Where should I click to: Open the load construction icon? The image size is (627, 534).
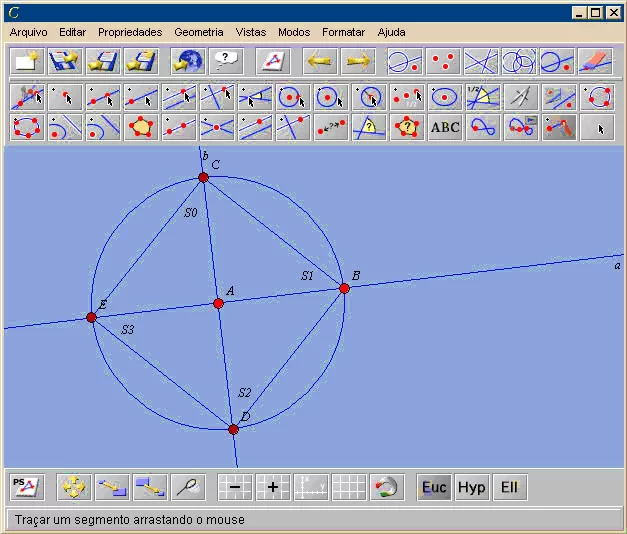[65, 61]
